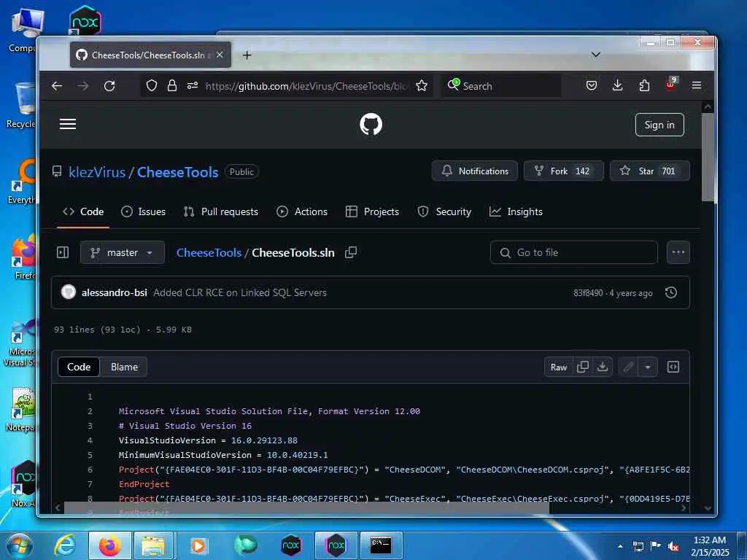
Task: Open the Raw file view
Action: tap(559, 367)
